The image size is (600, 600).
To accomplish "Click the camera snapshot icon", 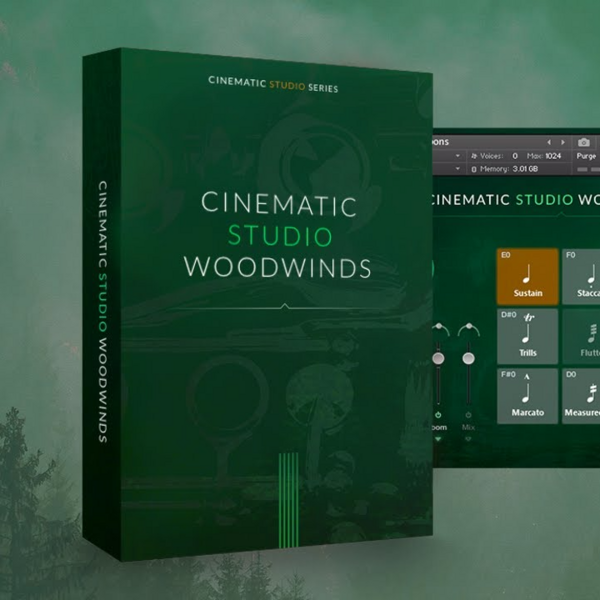I will pyautogui.click(x=584, y=142).
